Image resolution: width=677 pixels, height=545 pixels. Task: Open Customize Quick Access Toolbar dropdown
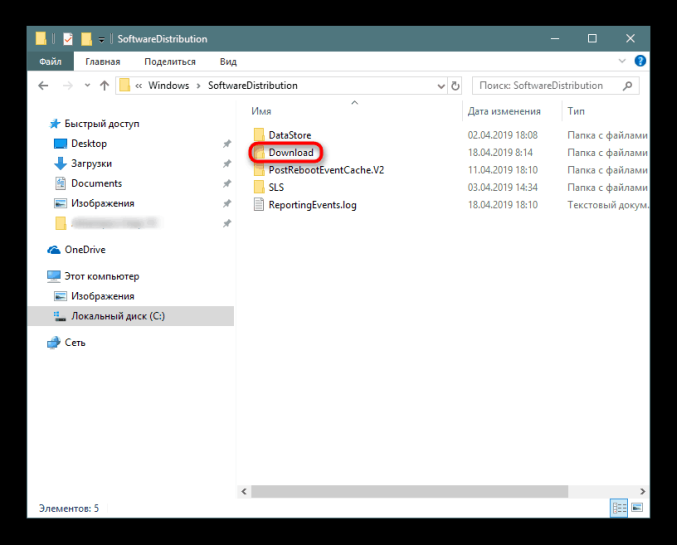(x=101, y=39)
